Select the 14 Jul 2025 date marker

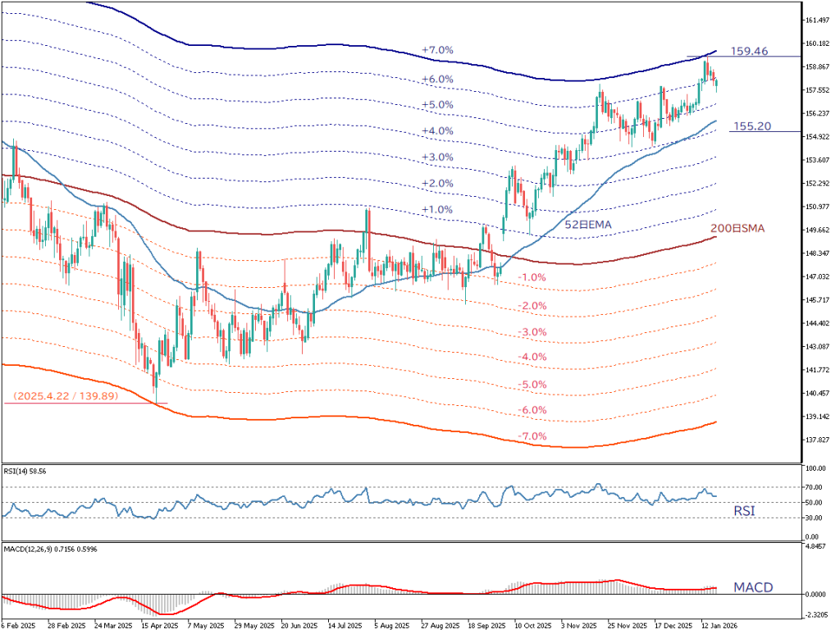point(345,625)
